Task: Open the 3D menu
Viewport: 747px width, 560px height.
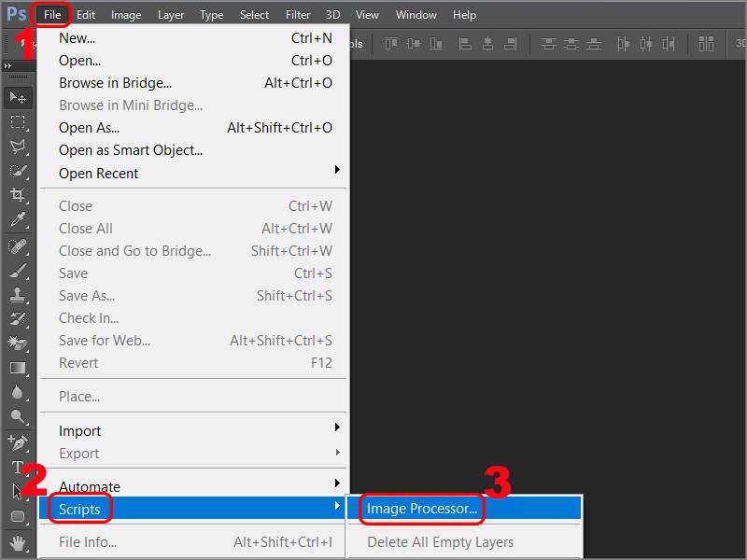Action: coord(333,15)
